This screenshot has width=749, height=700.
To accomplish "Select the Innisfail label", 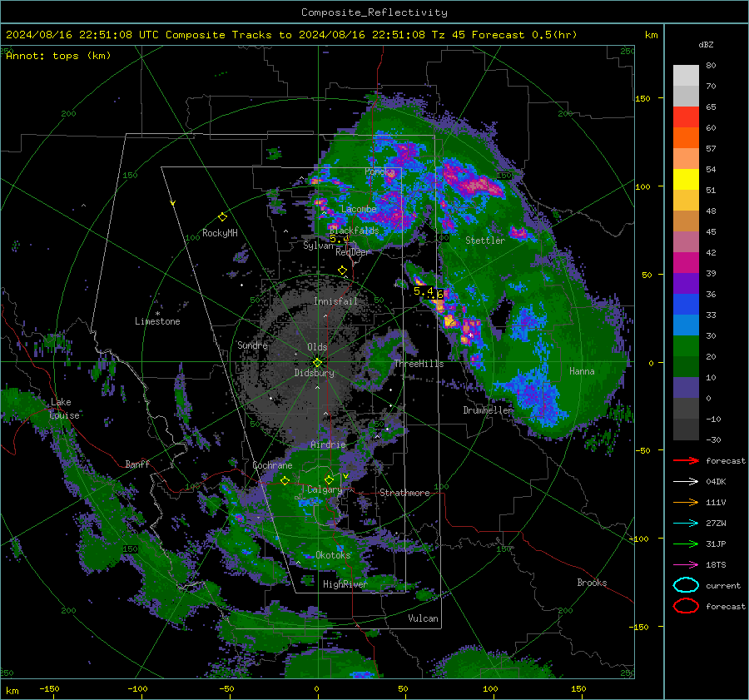I will point(335,301).
